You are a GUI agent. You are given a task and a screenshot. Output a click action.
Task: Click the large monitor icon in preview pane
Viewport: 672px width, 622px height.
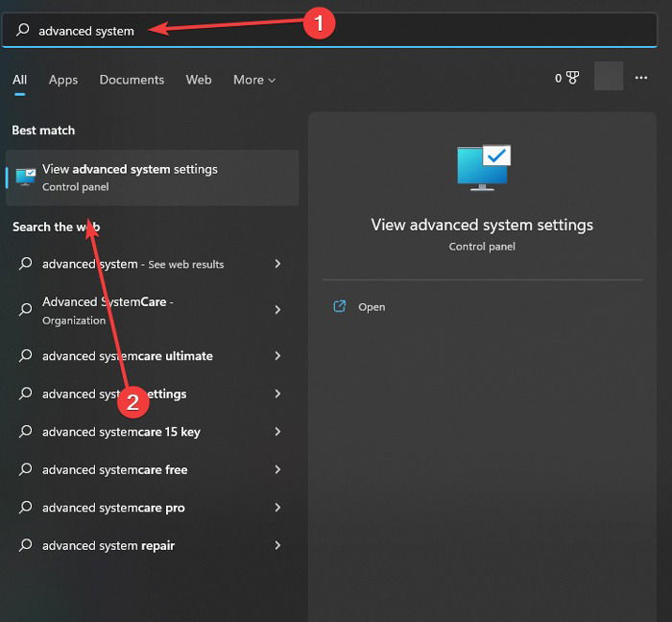(484, 167)
